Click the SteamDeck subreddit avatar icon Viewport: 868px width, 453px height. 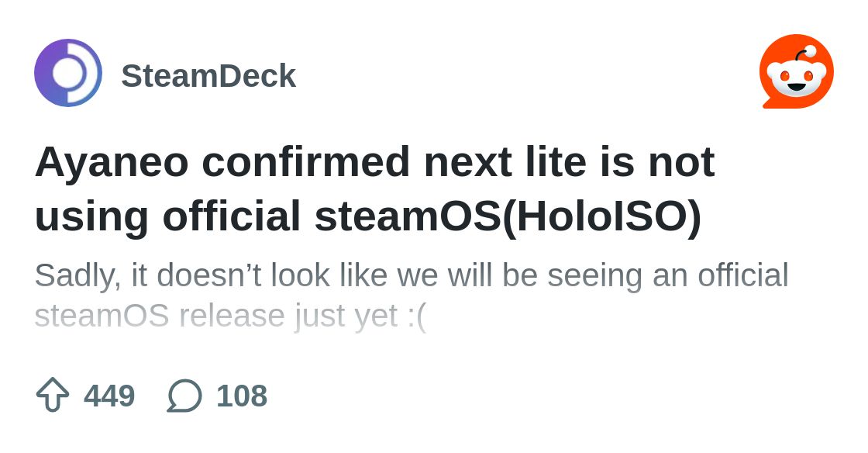coord(68,73)
